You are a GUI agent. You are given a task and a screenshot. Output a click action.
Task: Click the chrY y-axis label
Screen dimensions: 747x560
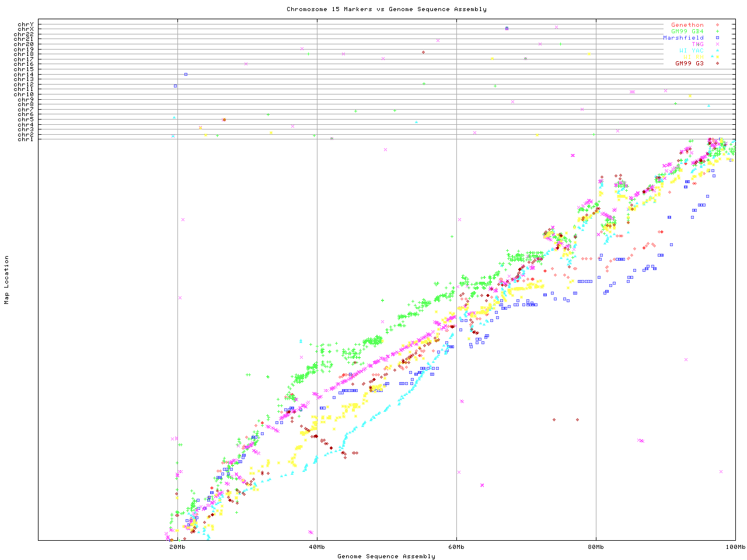[x=26, y=24]
